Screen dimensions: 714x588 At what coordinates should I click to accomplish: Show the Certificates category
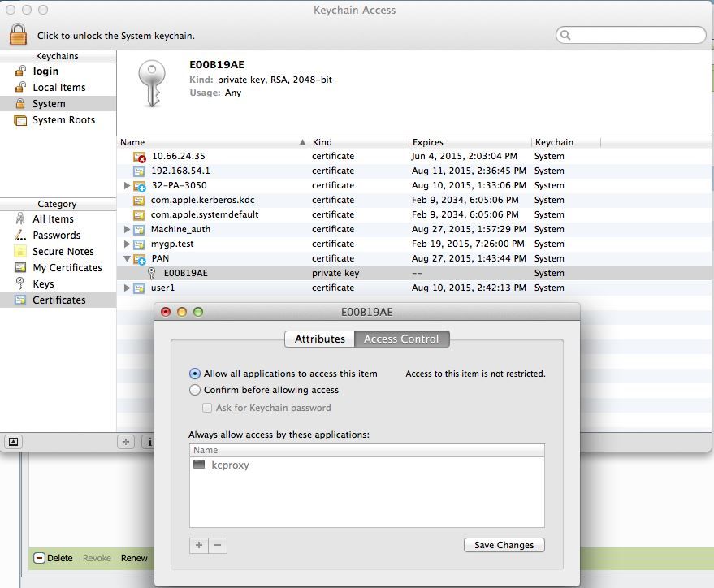point(58,300)
